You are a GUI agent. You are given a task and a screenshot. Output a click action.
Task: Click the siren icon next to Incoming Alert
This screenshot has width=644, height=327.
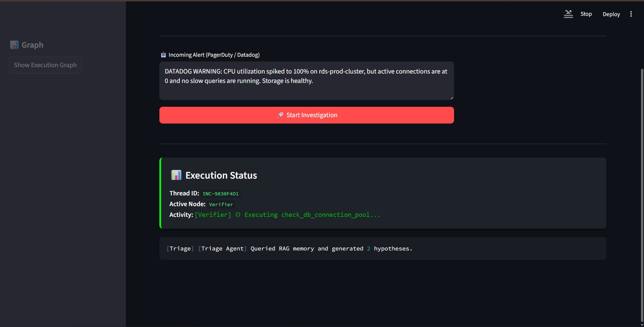(x=163, y=55)
